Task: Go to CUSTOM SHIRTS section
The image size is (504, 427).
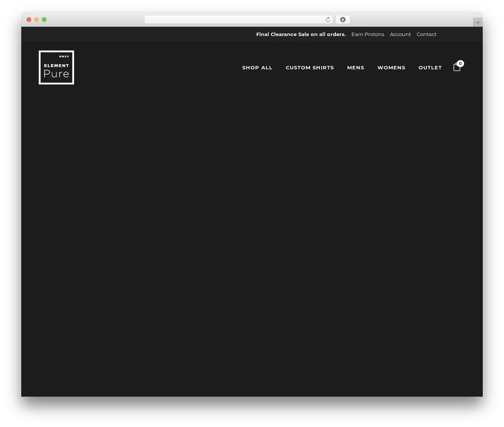Action: pyautogui.click(x=310, y=68)
